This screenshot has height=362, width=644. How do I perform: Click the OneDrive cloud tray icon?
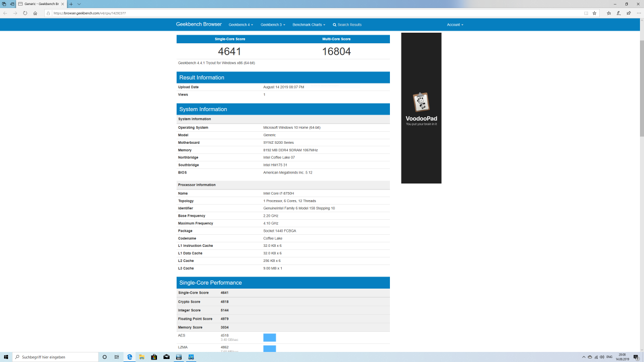590,357
